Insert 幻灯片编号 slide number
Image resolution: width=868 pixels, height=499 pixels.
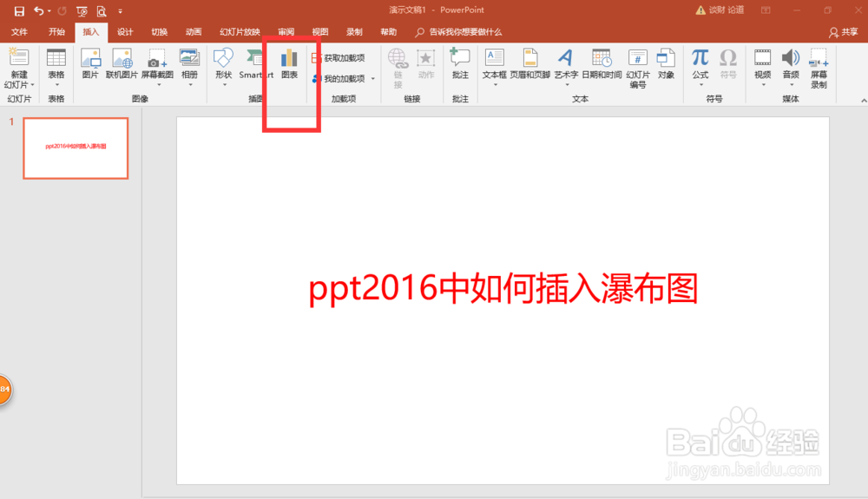(638, 69)
